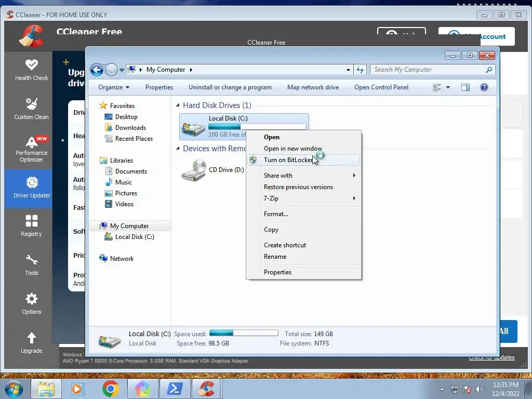The width and height of the screenshot is (532, 399).
Task: Select Recent Places in navigation pane
Action: pos(134,138)
